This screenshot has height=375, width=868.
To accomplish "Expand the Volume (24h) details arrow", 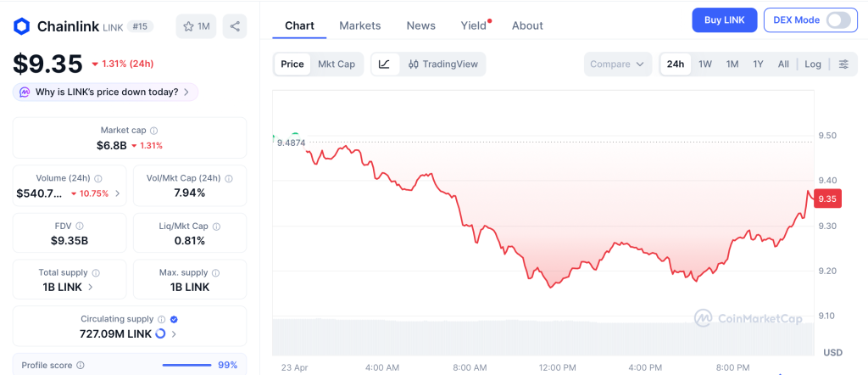I will (117, 193).
